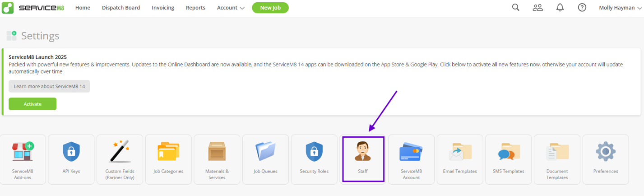This screenshot has width=644, height=196.
Task: Open the Job Categories folder tile
Action: click(168, 159)
